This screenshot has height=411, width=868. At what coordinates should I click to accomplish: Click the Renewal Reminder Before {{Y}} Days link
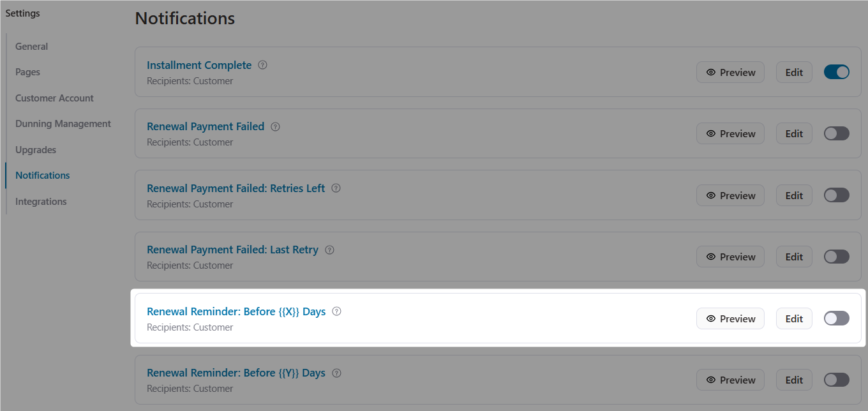click(236, 372)
